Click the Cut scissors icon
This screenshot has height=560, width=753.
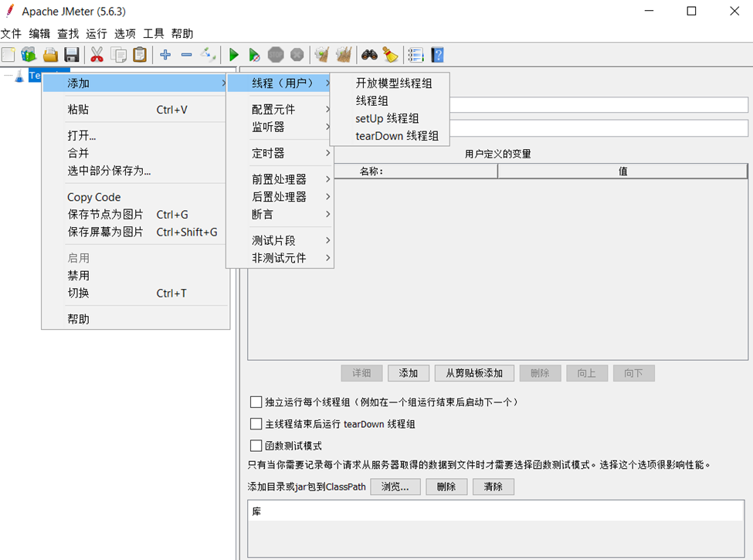click(97, 55)
